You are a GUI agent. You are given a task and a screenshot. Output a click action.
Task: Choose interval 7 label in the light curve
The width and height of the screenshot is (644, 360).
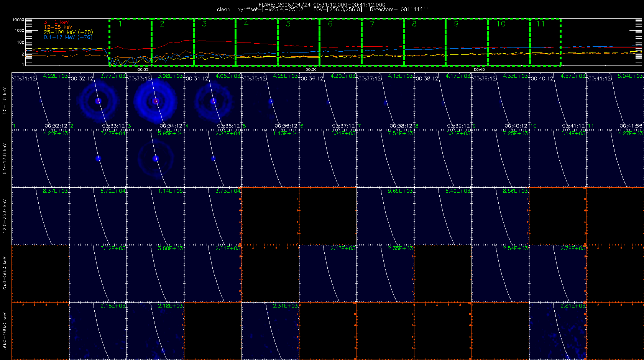click(372, 24)
